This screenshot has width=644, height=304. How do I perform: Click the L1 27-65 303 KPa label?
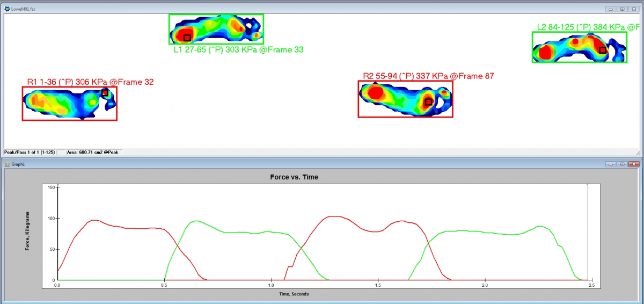pos(238,49)
